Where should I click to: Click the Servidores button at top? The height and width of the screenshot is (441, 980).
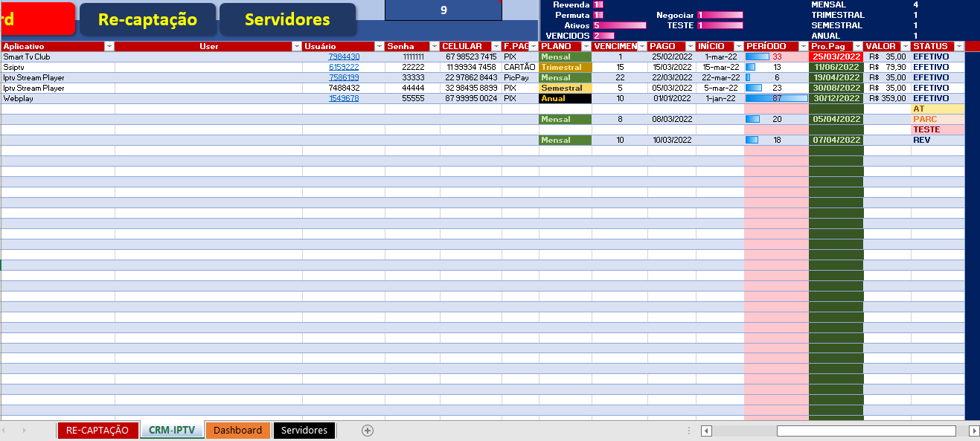287,19
